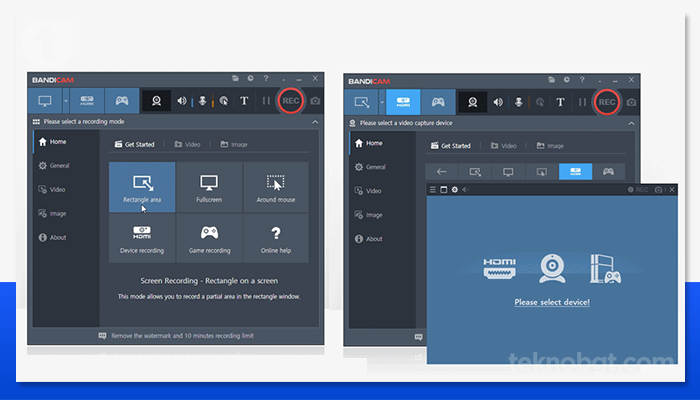Image resolution: width=700 pixels, height=400 pixels.
Task: Click text overlay T icon in left window
Action: (x=244, y=101)
